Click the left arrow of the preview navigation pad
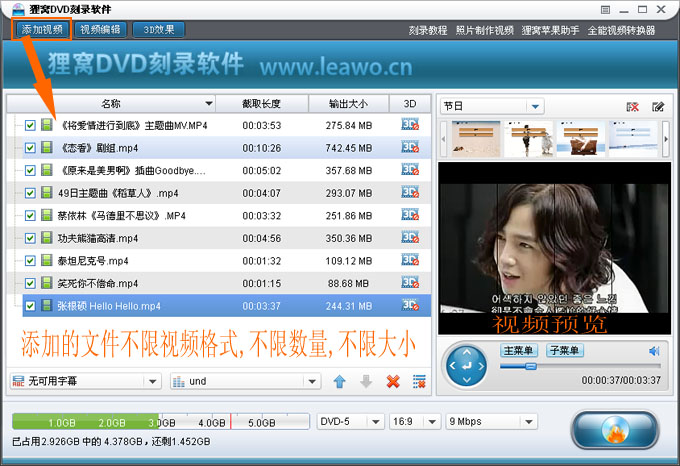 click(x=452, y=366)
